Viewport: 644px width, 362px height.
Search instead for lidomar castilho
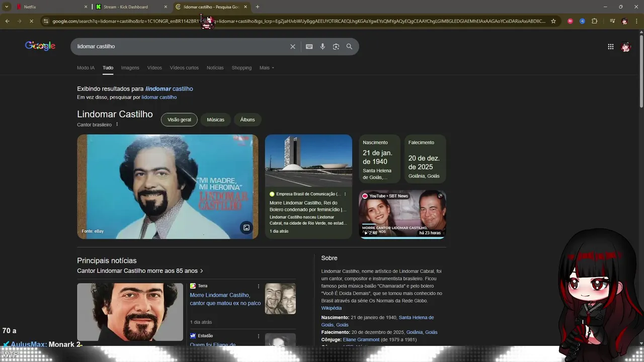(x=159, y=97)
